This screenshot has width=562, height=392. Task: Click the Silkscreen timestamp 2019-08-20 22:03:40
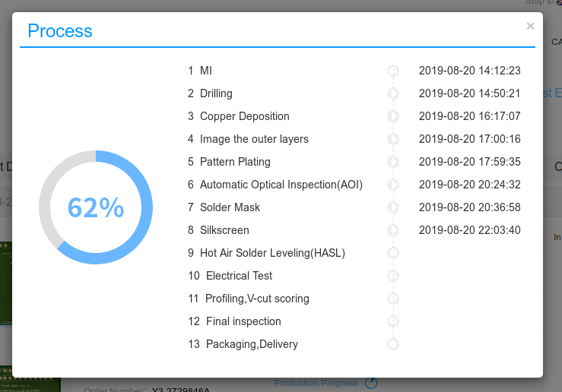[x=469, y=230]
